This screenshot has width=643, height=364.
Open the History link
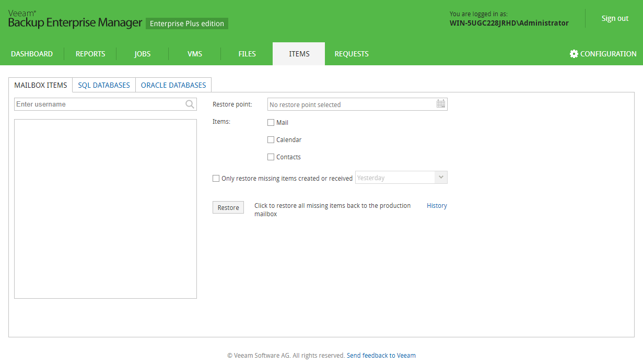click(x=437, y=206)
